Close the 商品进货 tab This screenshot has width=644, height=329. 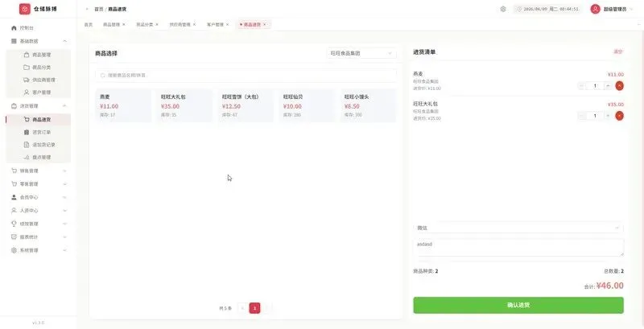(x=265, y=25)
